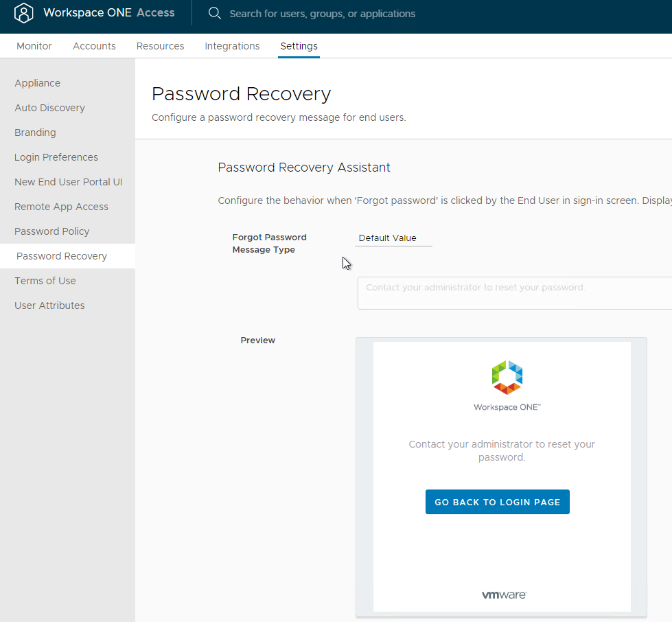
Task: Click the Password Recovery page heading
Action: coord(242,94)
